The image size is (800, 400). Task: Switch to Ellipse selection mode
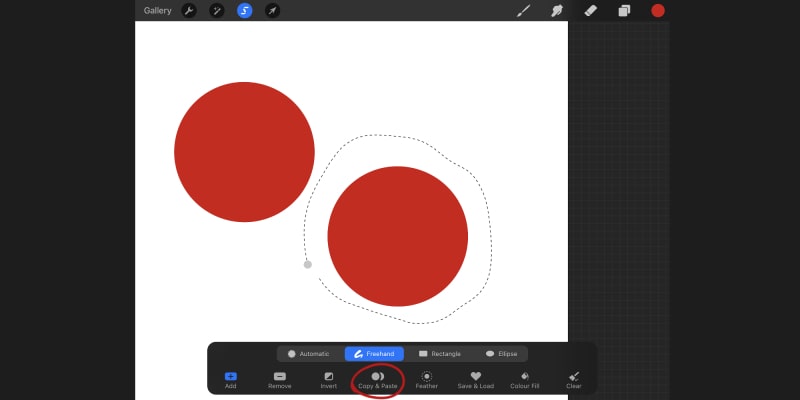(501, 354)
